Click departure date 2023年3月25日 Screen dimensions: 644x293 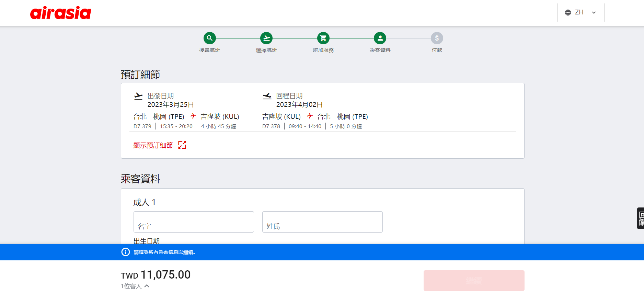point(171,104)
